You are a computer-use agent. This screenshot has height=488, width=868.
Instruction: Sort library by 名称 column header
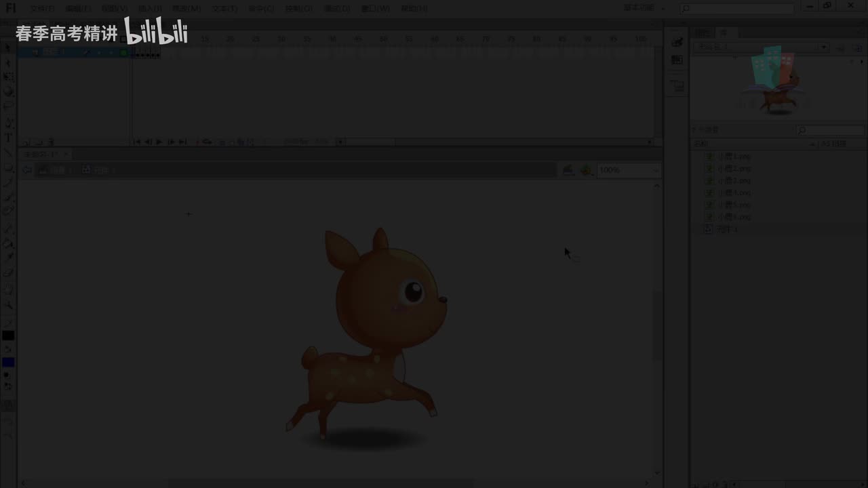tap(752, 144)
